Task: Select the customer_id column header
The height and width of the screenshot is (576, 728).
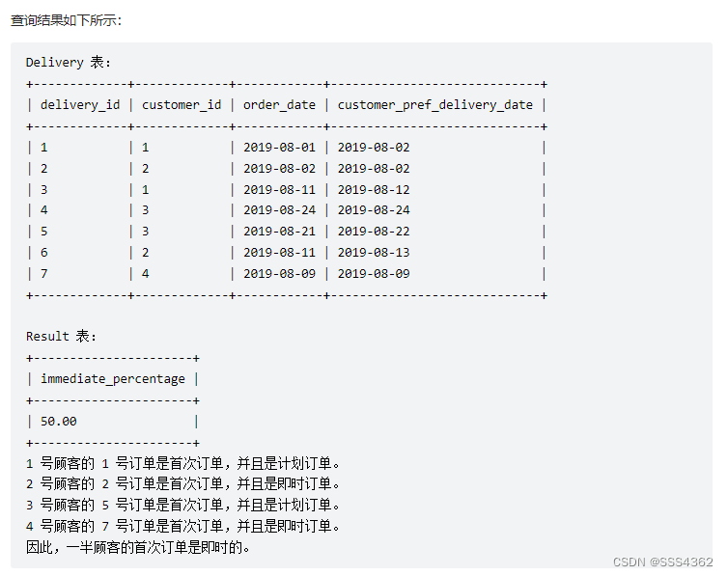Action: pos(182,105)
